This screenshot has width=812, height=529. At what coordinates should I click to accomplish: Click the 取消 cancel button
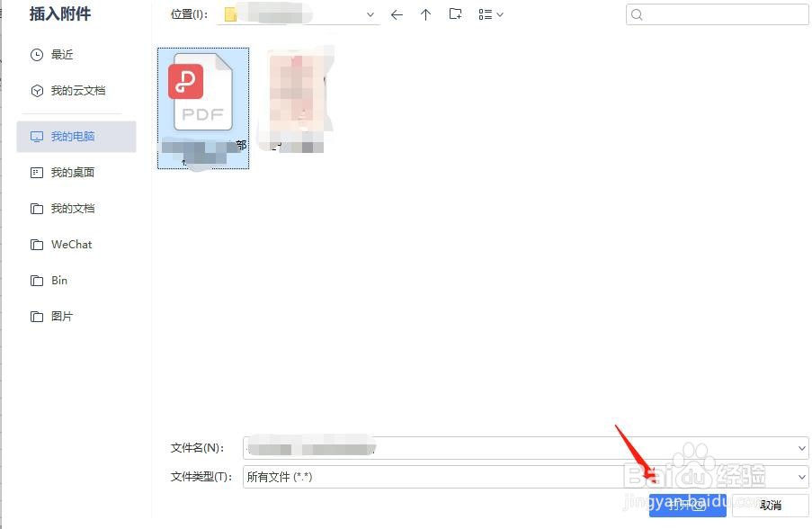click(770, 505)
